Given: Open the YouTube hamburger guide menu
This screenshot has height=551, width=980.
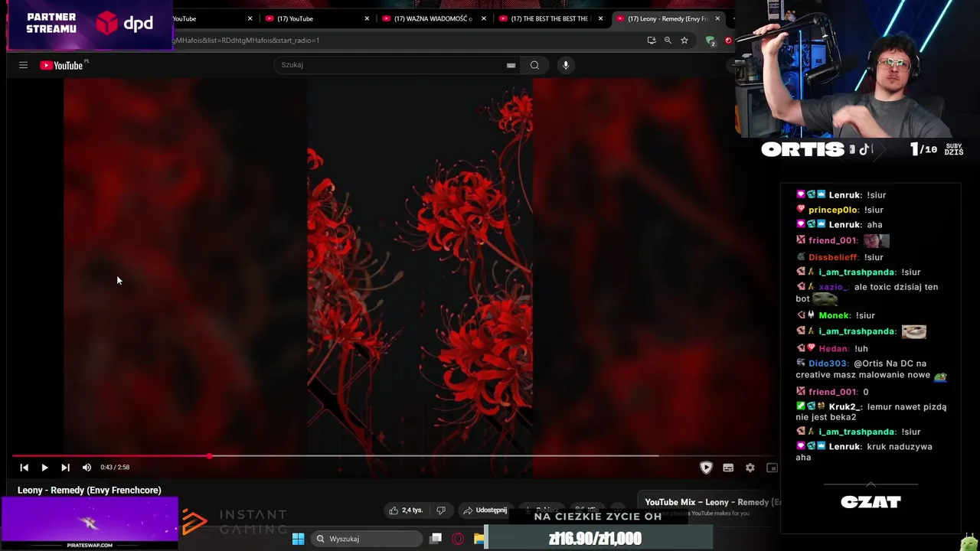Looking at the screenshot, I should (23, 65).
